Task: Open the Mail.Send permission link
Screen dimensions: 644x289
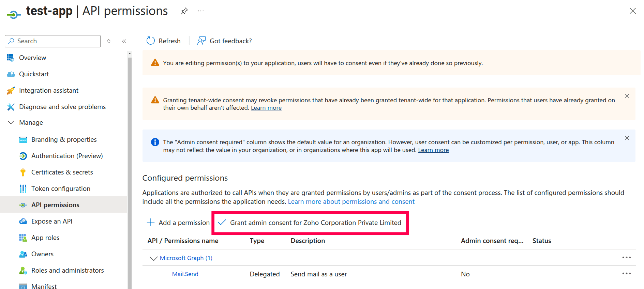Action: click(185, 274)
